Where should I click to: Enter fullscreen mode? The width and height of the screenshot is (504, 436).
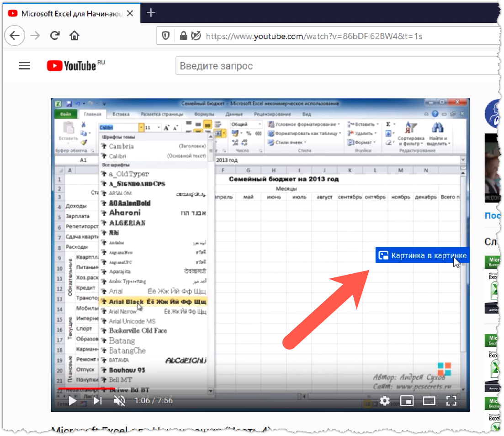[x=451, y=401]
